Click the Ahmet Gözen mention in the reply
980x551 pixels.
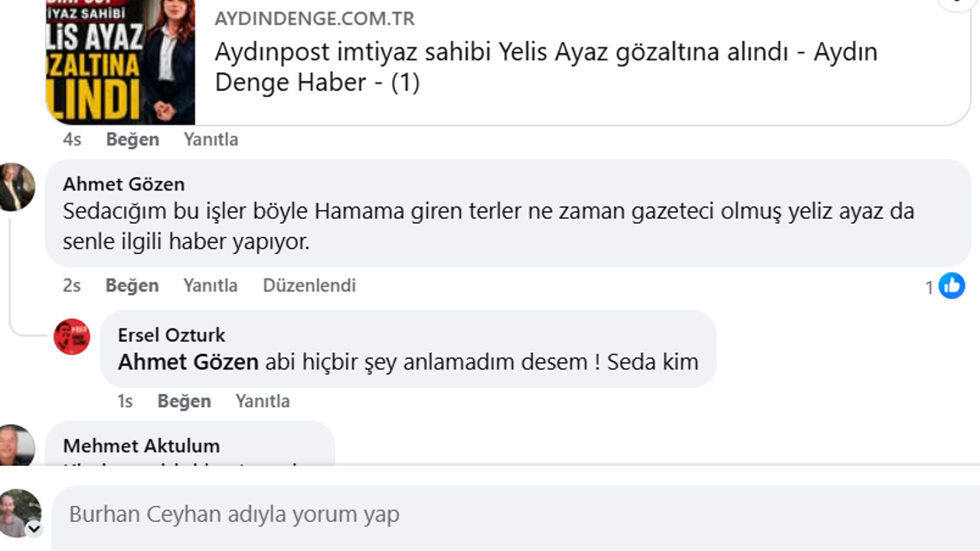[x=188, y=362]
